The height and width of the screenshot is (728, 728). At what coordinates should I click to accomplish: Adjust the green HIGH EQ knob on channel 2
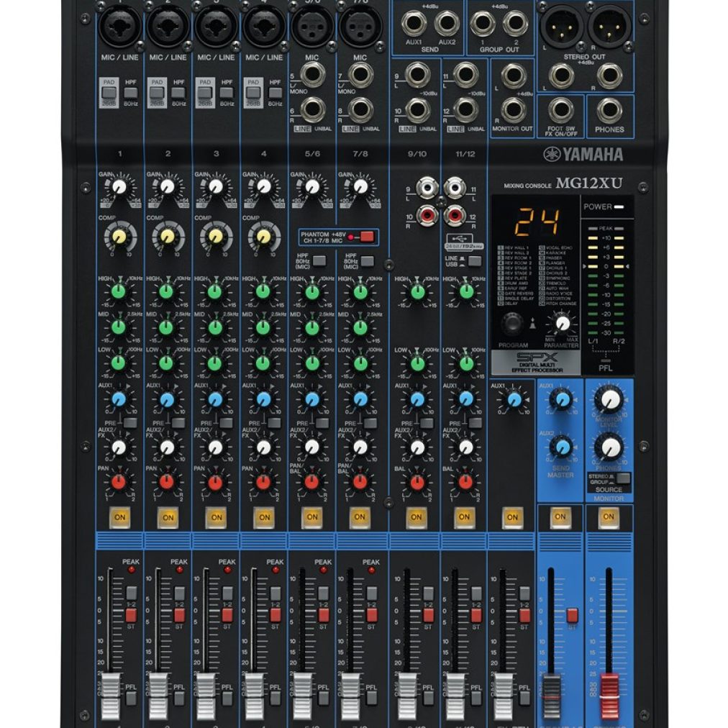(166, 292)
